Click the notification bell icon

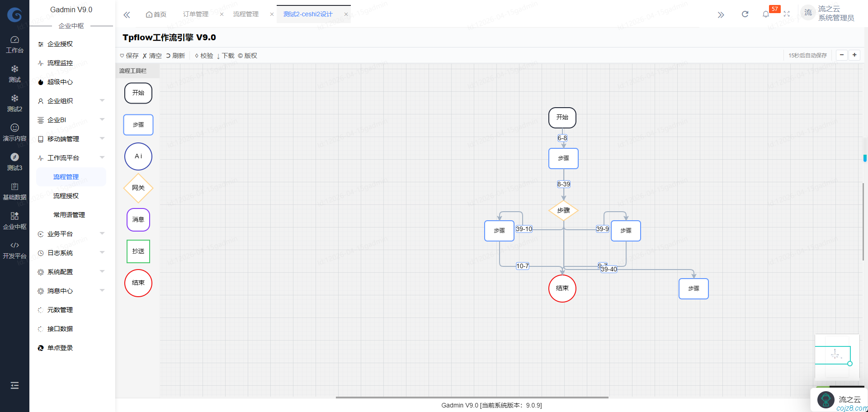[765, 14]
